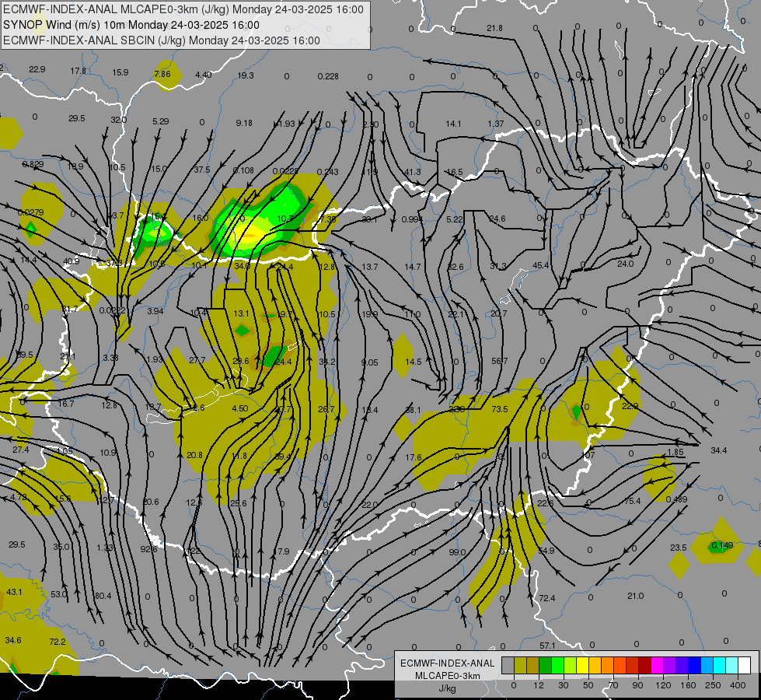Image resolution: width=761 pixels, height=700 pixels.
Task: Click the map value '99.0'
Action: [x=457, y=552]
